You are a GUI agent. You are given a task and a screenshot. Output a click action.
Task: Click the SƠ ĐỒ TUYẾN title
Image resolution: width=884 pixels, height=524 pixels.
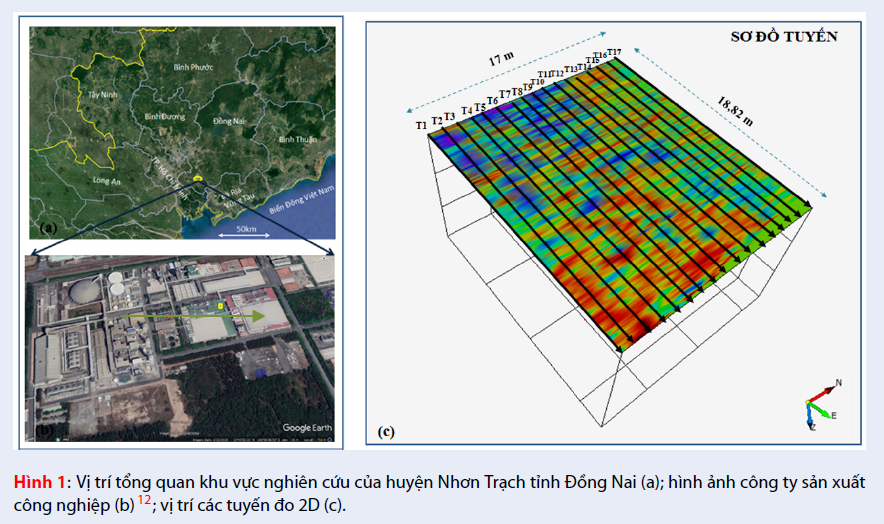pyautogui.click(x=783, y=38)
